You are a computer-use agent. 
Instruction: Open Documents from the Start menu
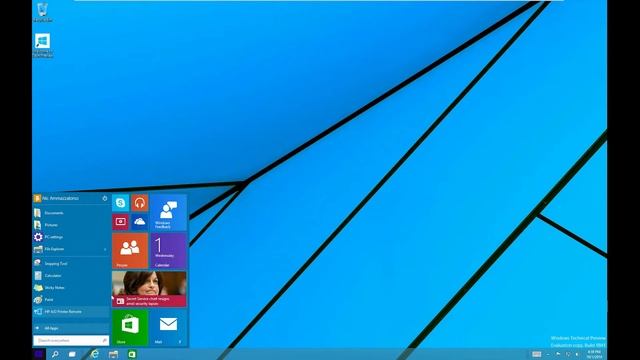click(x=71, y=213)
